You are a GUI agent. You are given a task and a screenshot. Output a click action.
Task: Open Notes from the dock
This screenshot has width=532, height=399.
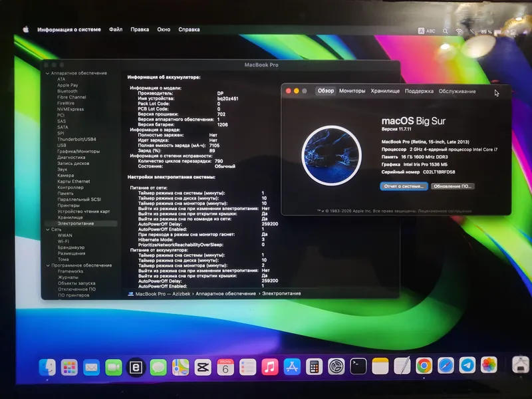[x=380, y=366]
